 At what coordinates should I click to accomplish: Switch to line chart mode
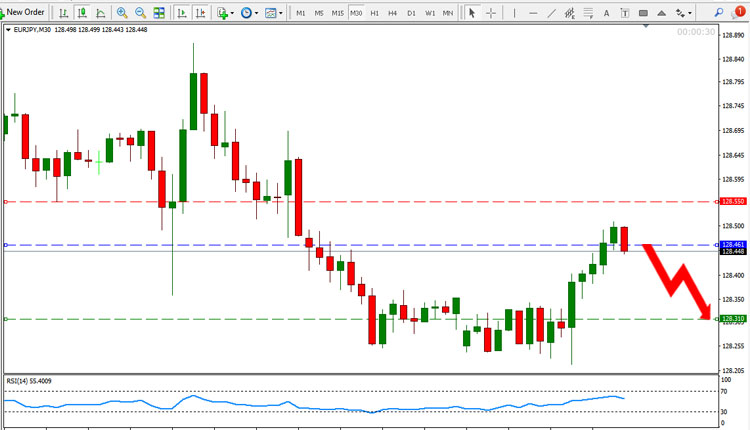[x=100, y=13]
